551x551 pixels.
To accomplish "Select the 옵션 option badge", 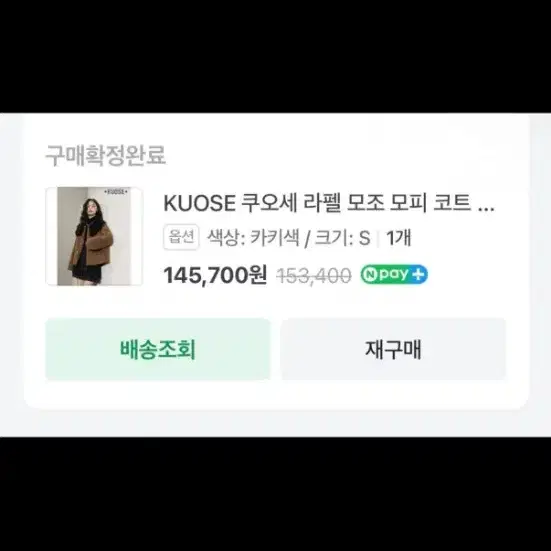I will tap(181, 237).
